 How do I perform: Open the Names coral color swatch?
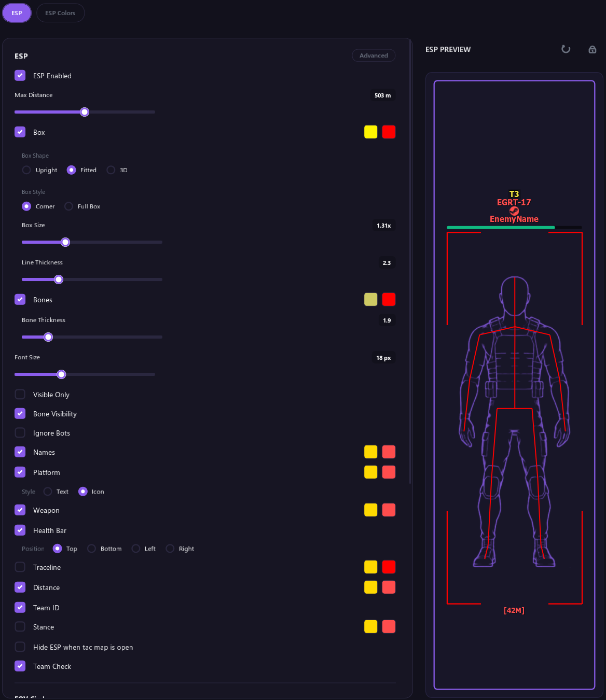[389, 452]
